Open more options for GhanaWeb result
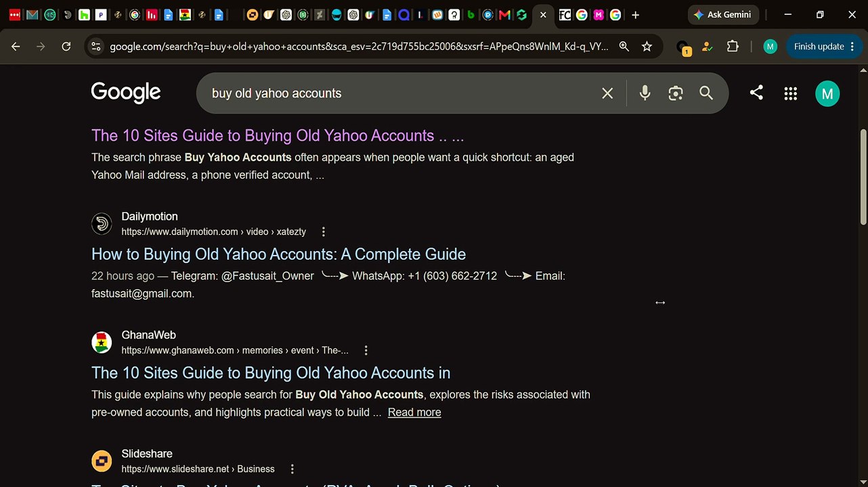 coord(366,350)
